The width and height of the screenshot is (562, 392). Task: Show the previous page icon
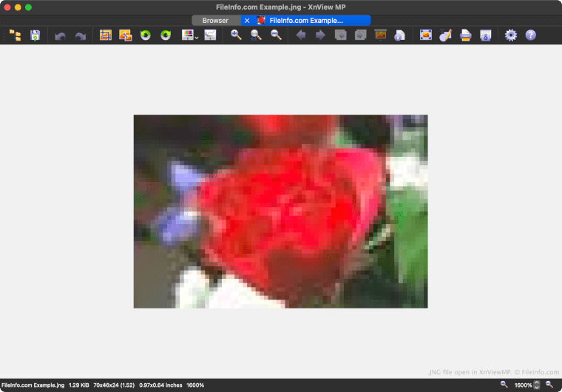click(x=340, y=36)
